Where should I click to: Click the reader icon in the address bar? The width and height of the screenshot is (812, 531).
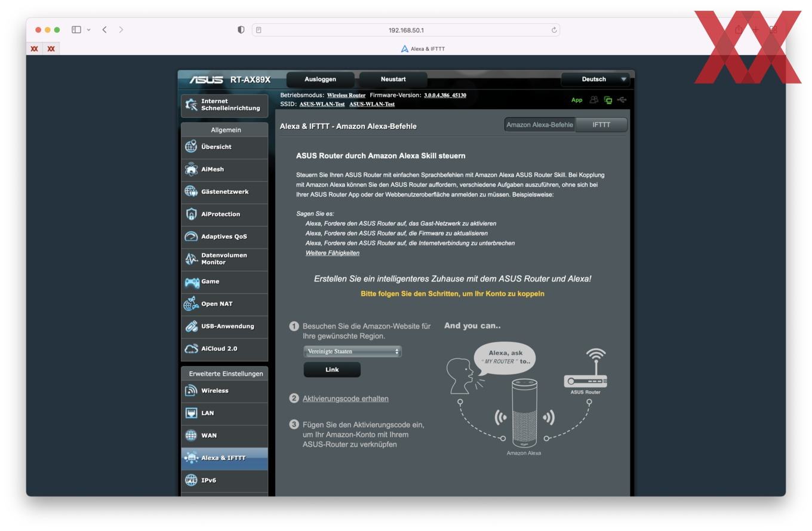click(x=259, y=30)
